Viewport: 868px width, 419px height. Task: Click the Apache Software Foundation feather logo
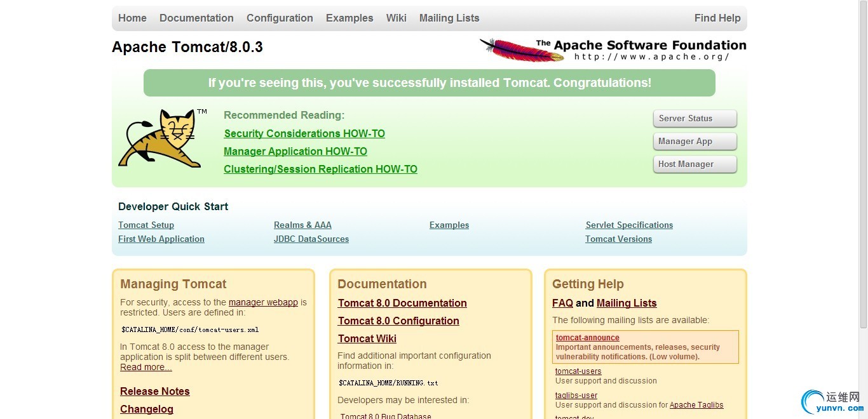click(613, 50)
